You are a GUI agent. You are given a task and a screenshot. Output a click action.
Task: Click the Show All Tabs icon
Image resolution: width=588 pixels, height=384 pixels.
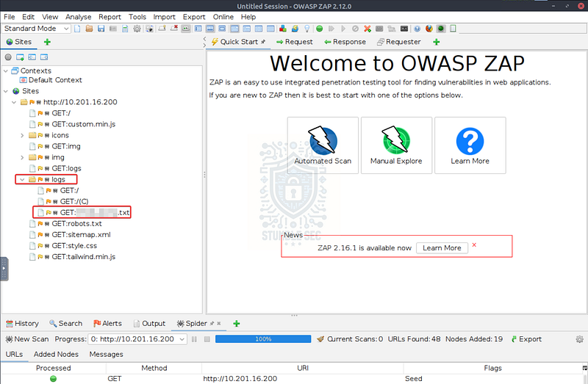(x=162, y=29)
